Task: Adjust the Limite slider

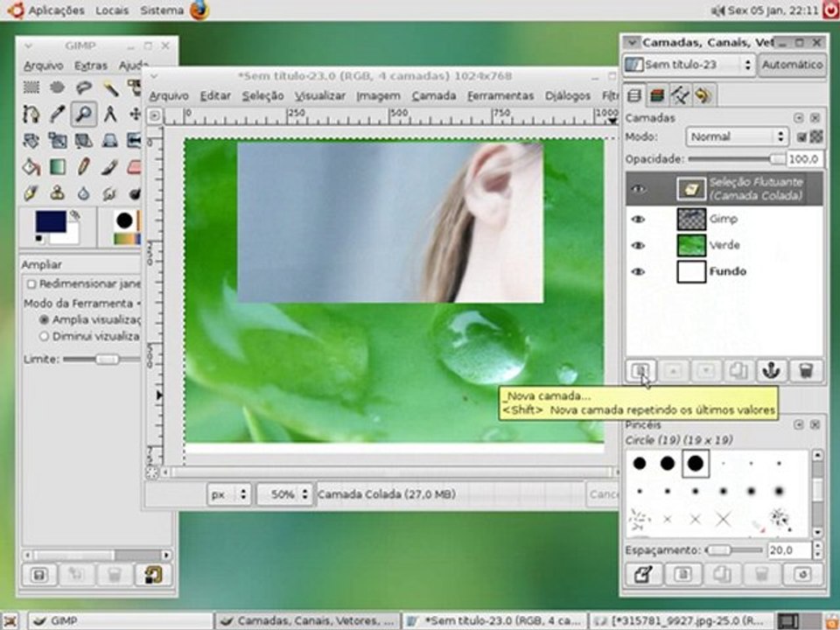Action: tap(101, 359)
